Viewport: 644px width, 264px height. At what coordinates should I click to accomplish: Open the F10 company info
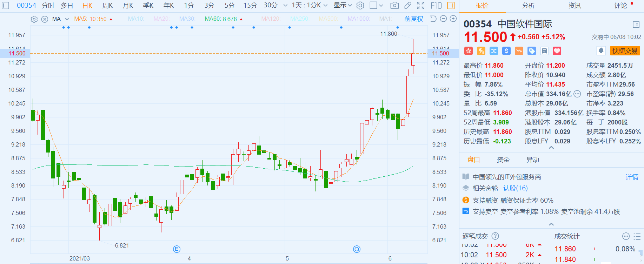tap(436, 5)
